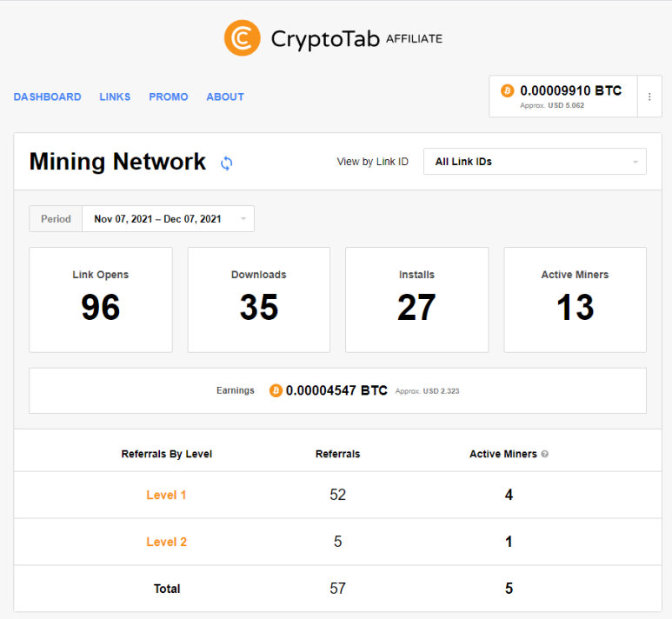Click the View by Link ID label
Viewport: 672px width, 619px height.
(372, 162)
